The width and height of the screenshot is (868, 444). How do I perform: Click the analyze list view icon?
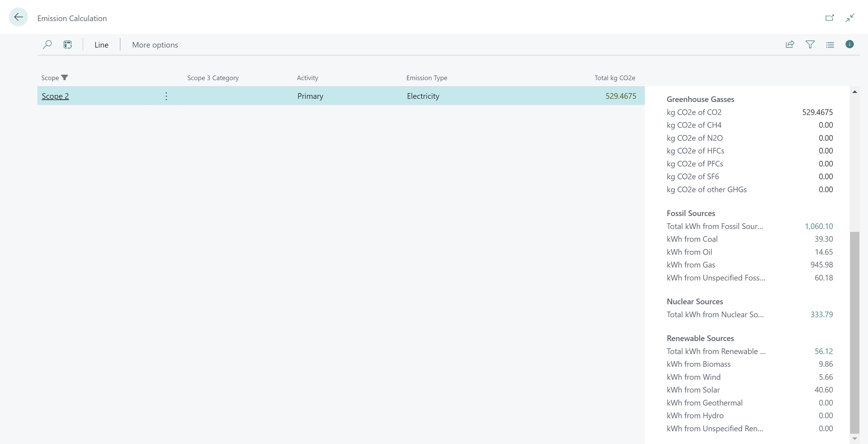click(x=68, y=44)
